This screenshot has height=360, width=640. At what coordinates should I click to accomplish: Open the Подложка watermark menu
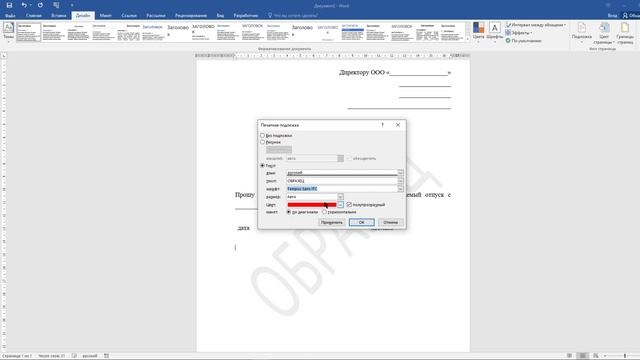click(x=582, y=33)
